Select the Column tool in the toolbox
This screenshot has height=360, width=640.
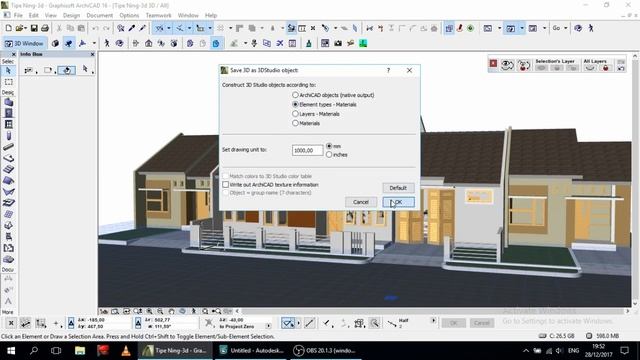point(8,136)
